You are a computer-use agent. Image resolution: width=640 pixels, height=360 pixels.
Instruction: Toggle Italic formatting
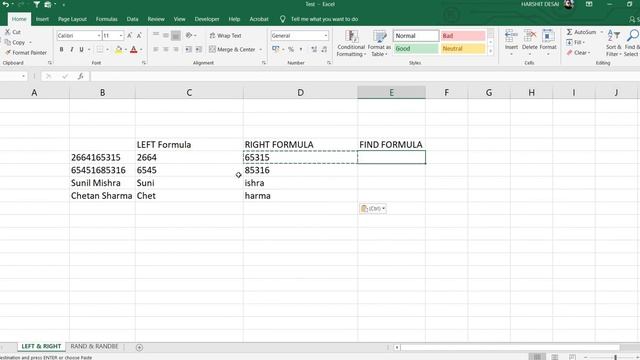71,49
